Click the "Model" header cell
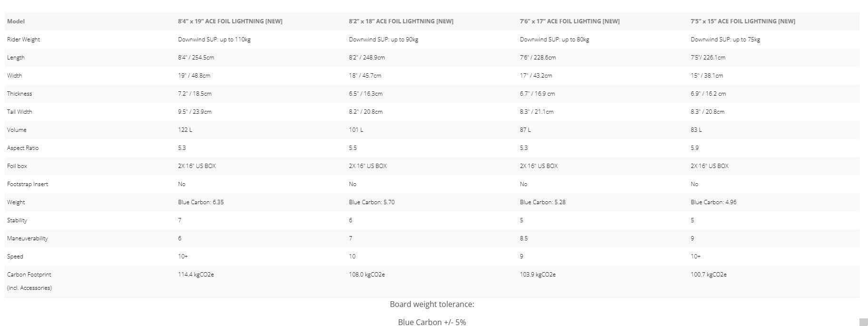This screenshot has height=326, width=868. coord(16,21)
